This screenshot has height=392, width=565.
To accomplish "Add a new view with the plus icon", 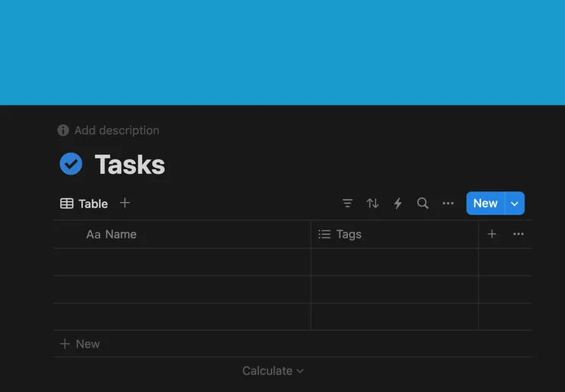I will coord(125,203).
